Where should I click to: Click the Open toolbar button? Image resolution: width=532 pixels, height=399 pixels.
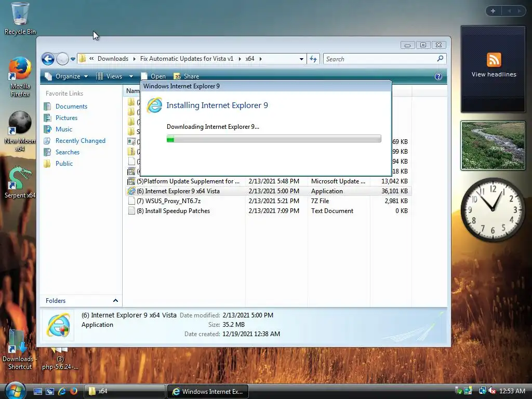tap(153, 76)
